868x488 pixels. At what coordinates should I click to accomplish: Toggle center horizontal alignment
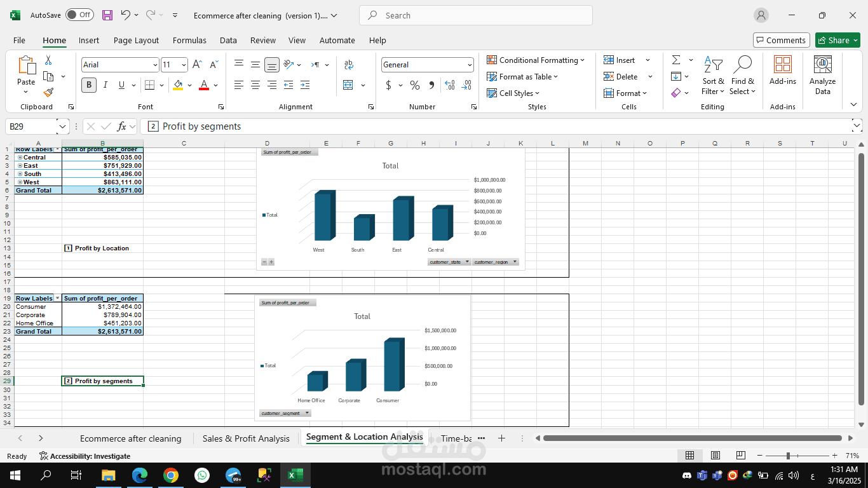tap(255, 85)
